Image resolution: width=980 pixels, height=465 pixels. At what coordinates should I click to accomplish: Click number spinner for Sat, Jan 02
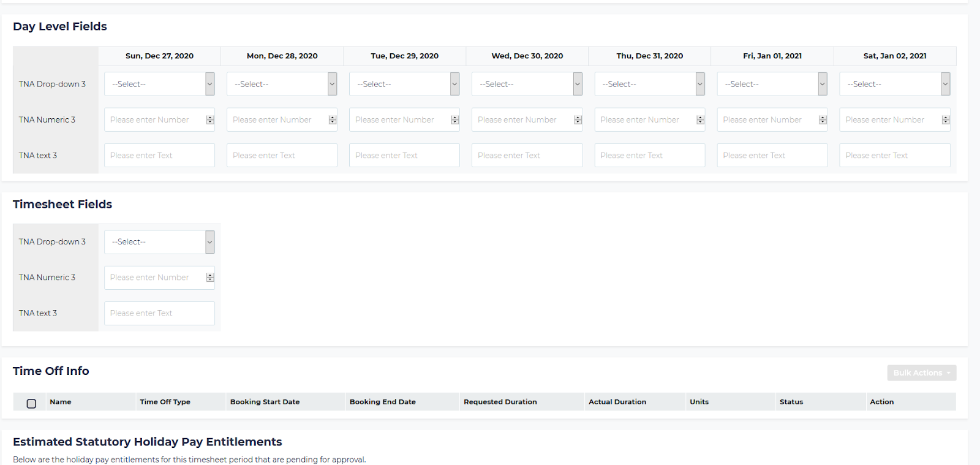pos(946,120)
